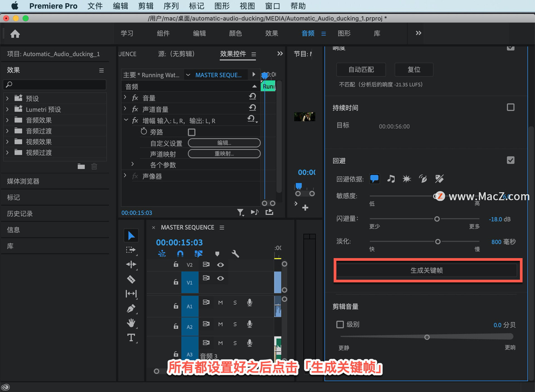This screenshot has height=392, width=535.
Task: Click the 复位 button
Action: (x=414, y=69)
